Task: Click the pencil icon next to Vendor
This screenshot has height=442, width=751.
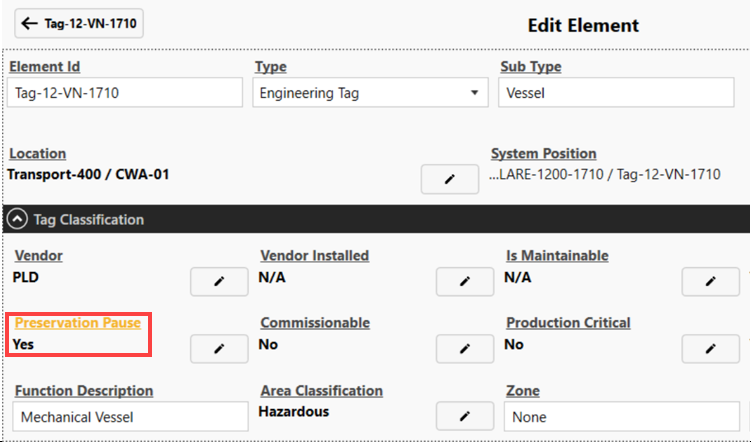Action: [x=219, y=282]
